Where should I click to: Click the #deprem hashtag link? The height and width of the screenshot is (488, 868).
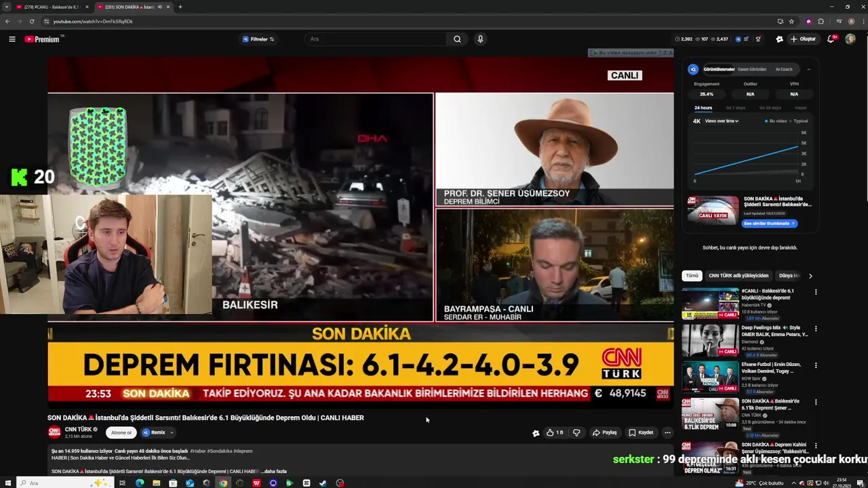coord(243,451)
